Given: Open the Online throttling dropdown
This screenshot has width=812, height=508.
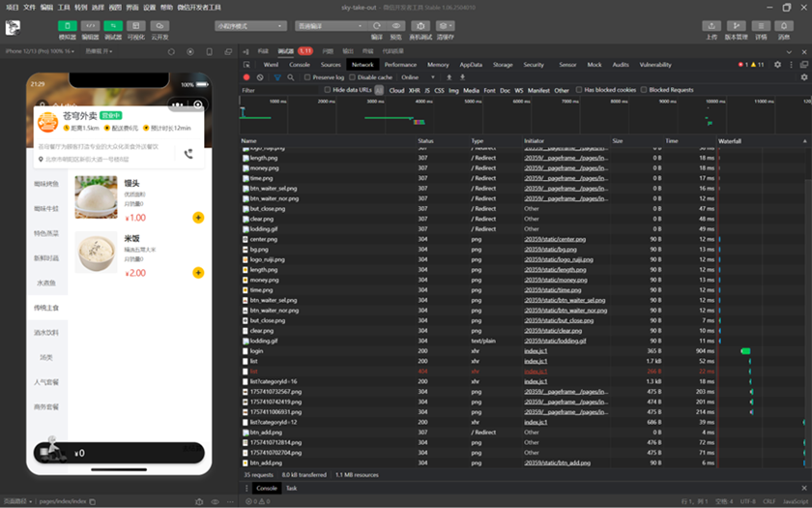Looking at the screenshot, I should 419,77.
